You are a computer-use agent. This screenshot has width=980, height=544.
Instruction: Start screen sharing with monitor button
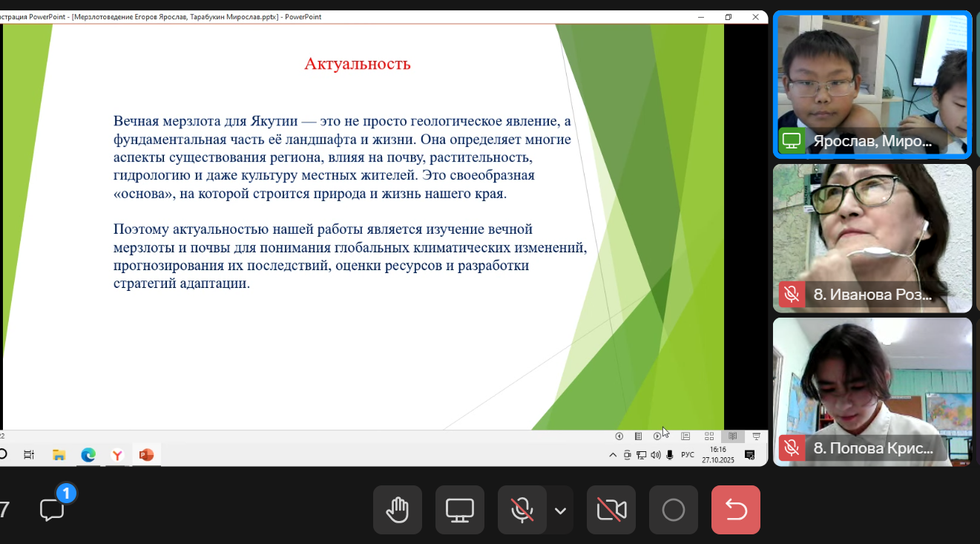coord(460,510)
